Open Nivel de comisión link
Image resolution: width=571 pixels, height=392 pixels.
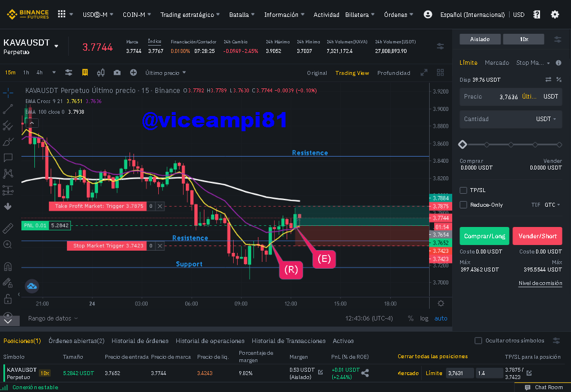pos(540,283)
